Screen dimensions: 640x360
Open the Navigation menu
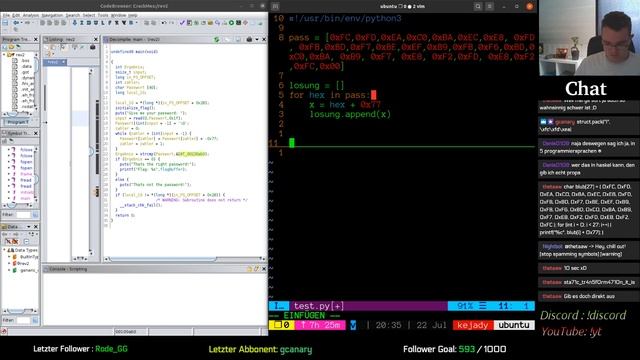[52, 15]
